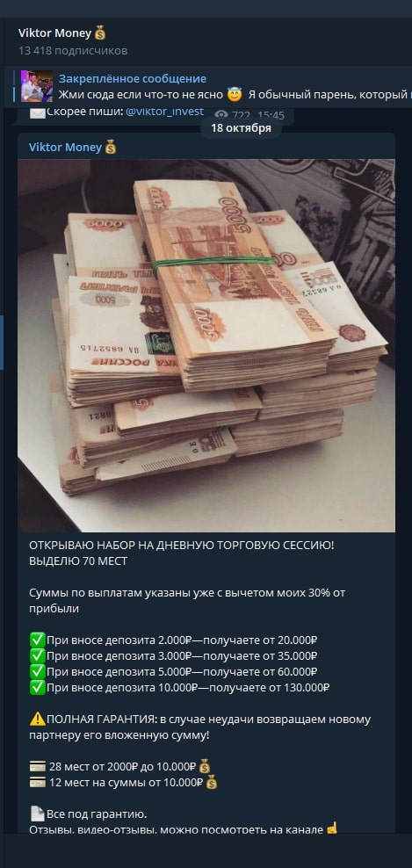The width and height of the screenshot is (412, 868).
Task: Click the warning sign before ПОЛНАЯ ГАРАНТИЯ
Action: pos(37,720)
